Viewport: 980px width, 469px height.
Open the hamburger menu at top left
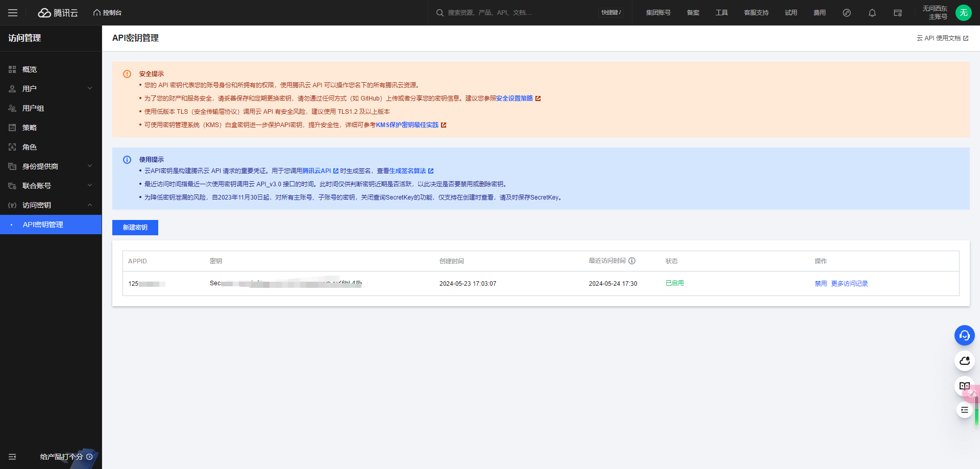click(13, 13)
